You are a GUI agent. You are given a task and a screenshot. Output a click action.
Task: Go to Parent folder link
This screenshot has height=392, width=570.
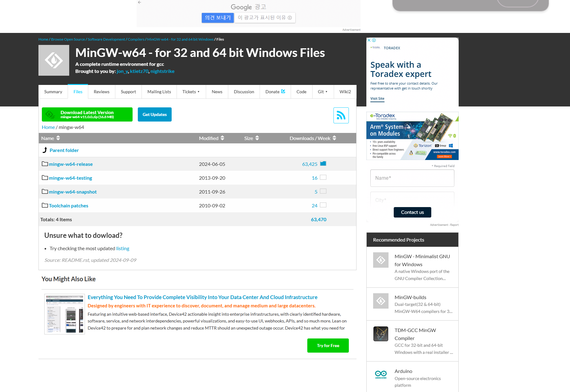pos(64,150)
